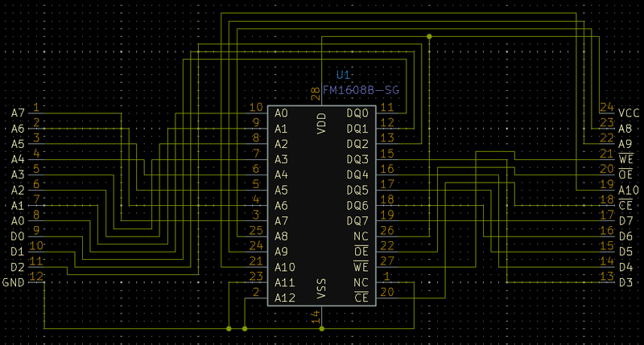Image resolution: width=644 pixels, height=345 pixels.
Task: Click the A9 connector label at pin 22
Action: 625,144
